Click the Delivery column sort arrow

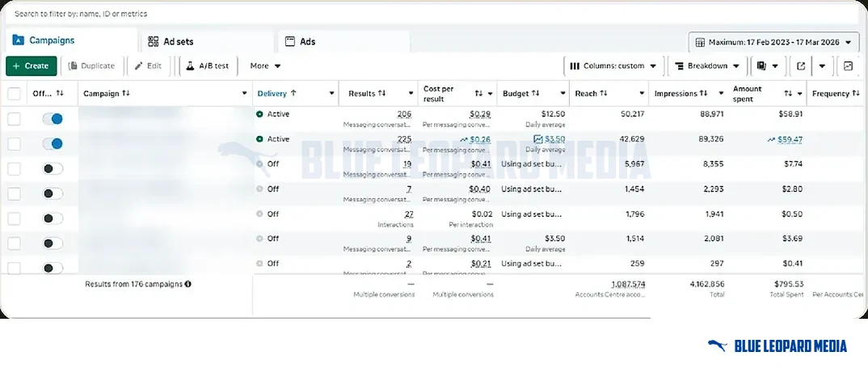pos(293,94)
